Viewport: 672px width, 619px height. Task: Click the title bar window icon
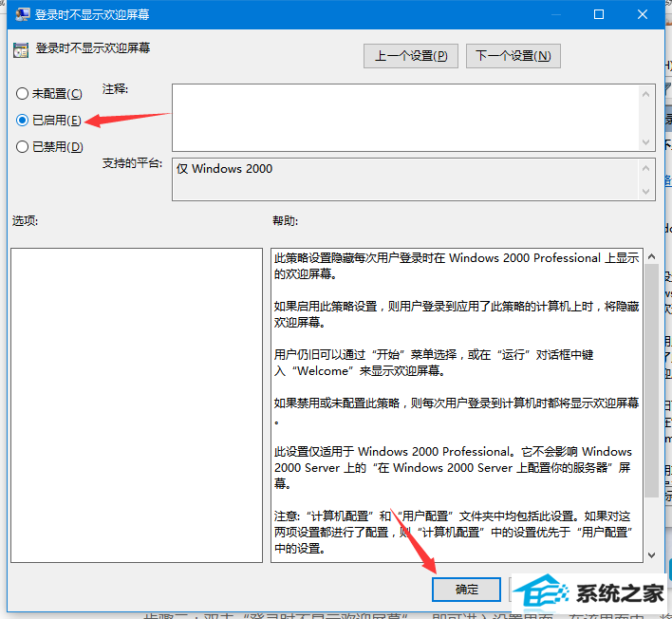point(22,14)
